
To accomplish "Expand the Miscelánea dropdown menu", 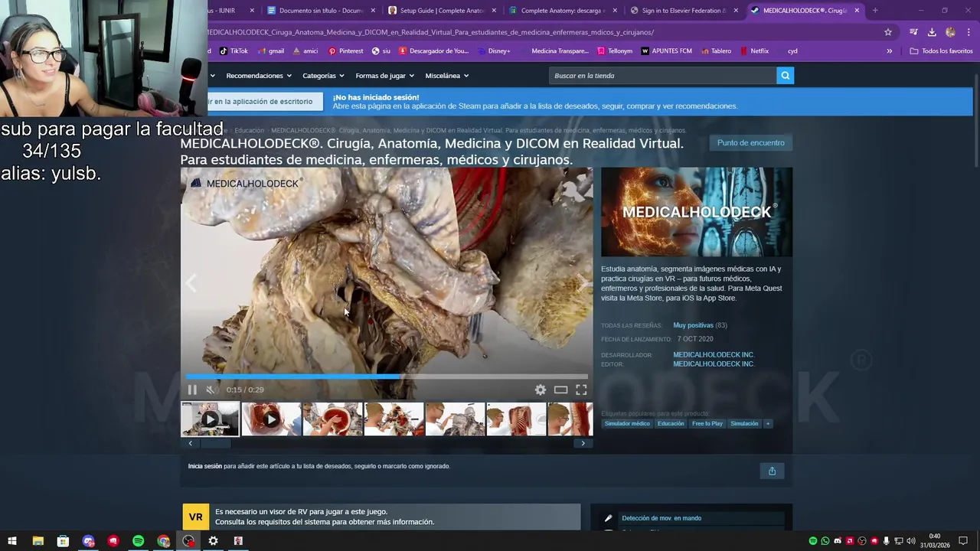I will tap(447, 76).
